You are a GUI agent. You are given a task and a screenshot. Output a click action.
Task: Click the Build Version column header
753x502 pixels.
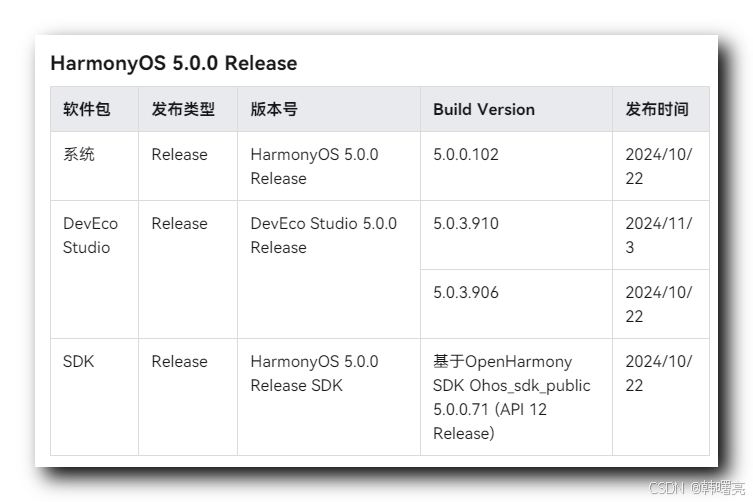tap(484, 109)
